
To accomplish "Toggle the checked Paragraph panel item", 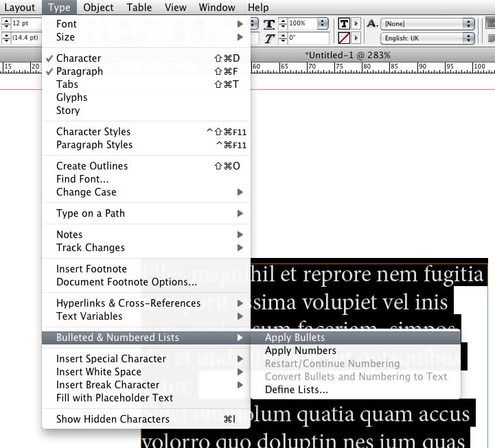I will coord(146,71).
